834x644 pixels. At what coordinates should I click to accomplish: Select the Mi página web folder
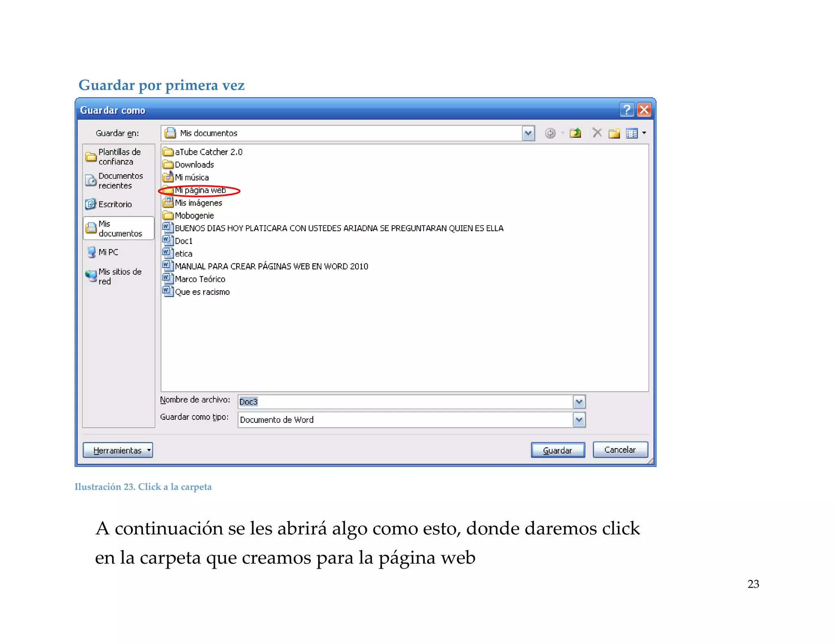point(200,190)
